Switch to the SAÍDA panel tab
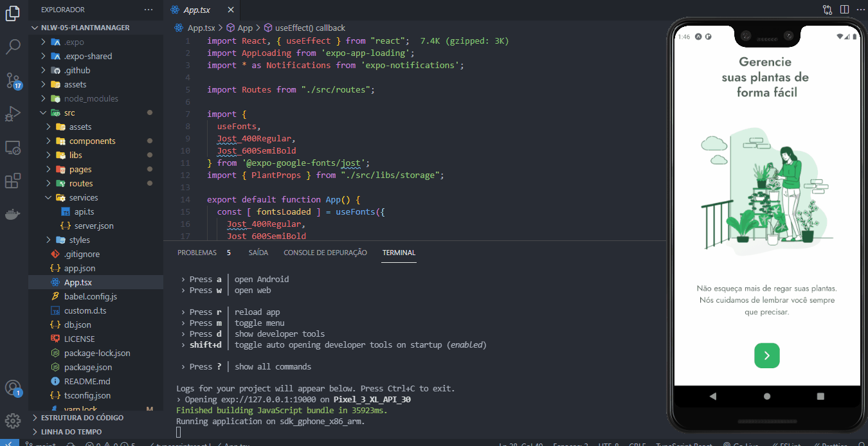The image size is (868, 446). pyautogui.click(x=258, y=253)
